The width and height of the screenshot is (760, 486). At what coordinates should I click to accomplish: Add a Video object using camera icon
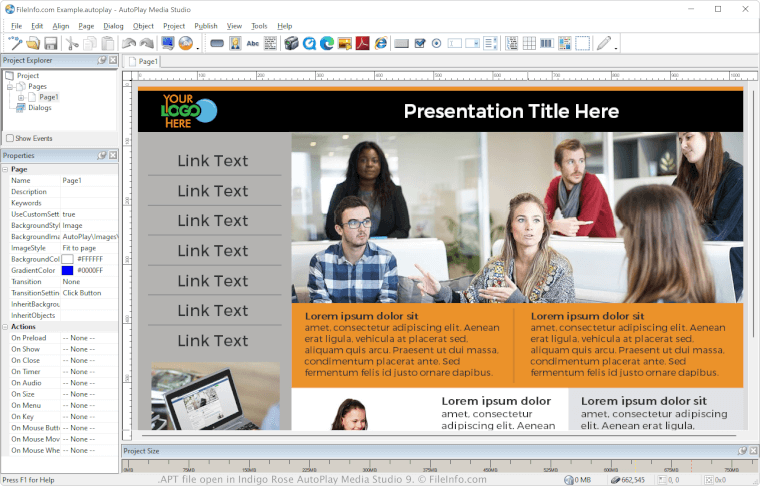292,43
